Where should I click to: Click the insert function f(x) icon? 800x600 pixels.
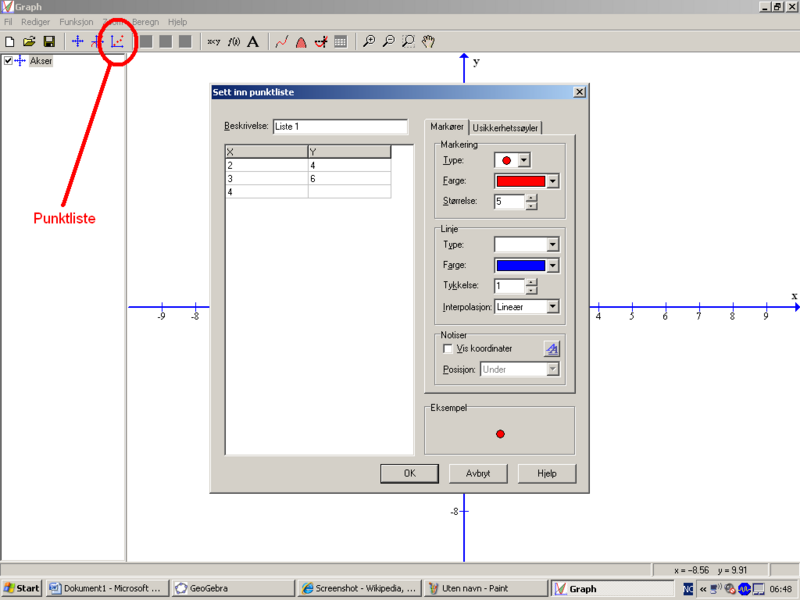pyautogui.click(x=234, y=42)
